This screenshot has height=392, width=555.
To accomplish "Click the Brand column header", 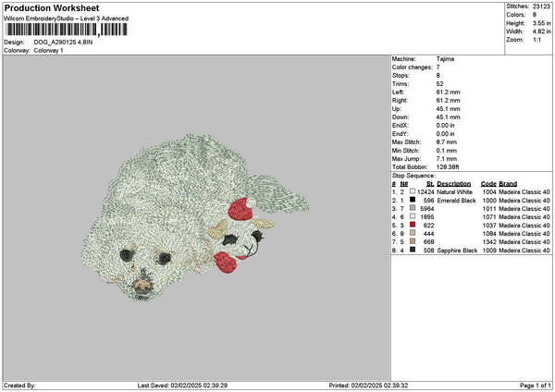I will (508, 183).
